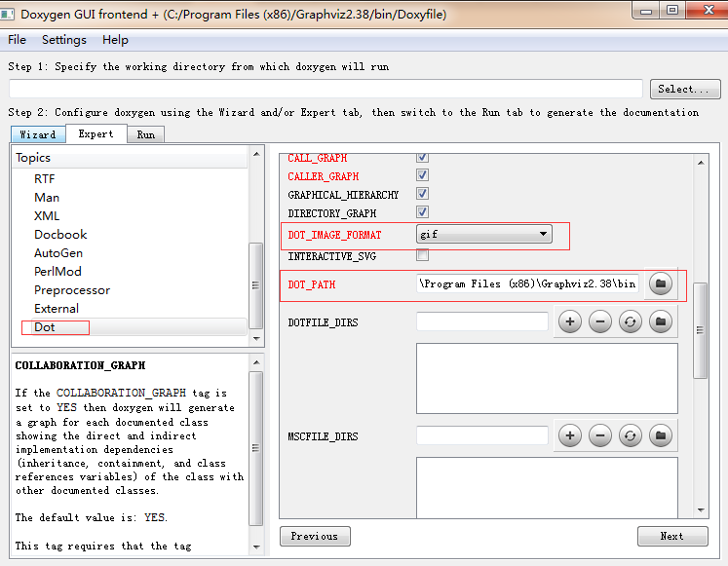728x566 pixels.
Task: Open the File menu
Action: point(17,40)
